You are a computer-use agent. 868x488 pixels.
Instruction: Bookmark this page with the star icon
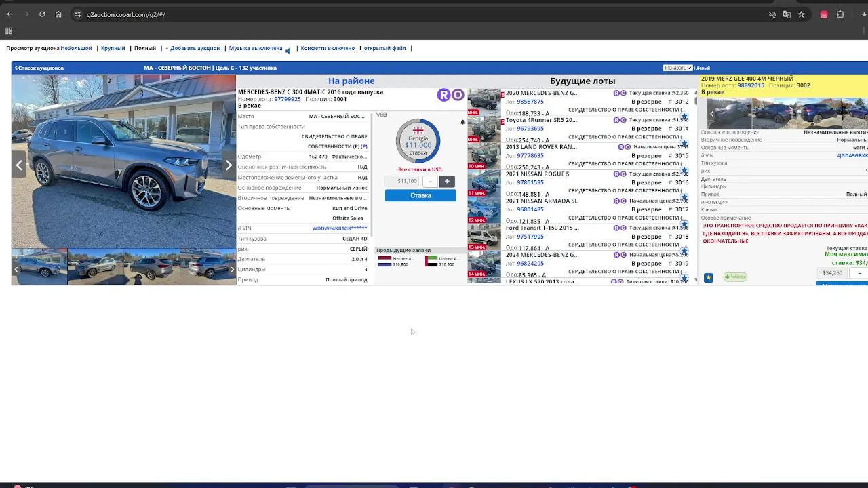[801, 14]
